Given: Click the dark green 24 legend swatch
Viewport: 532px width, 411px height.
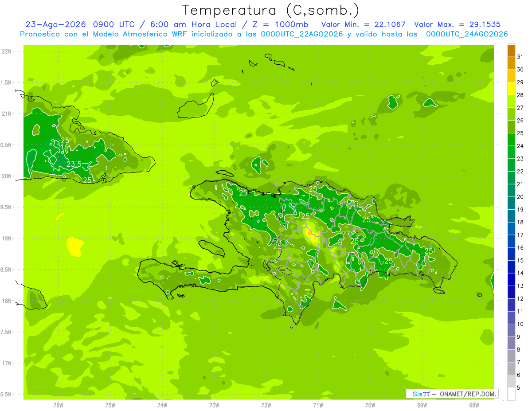Looking at the screenshot, I should point(511,140).
